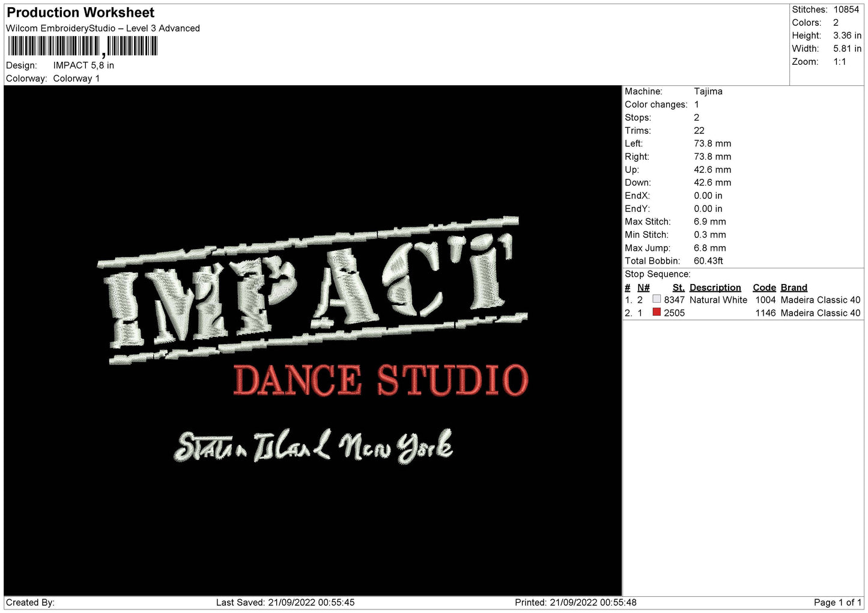
Task: Click the 'Page 1 of 1' indicator
Action: click(x=838, y=603)
